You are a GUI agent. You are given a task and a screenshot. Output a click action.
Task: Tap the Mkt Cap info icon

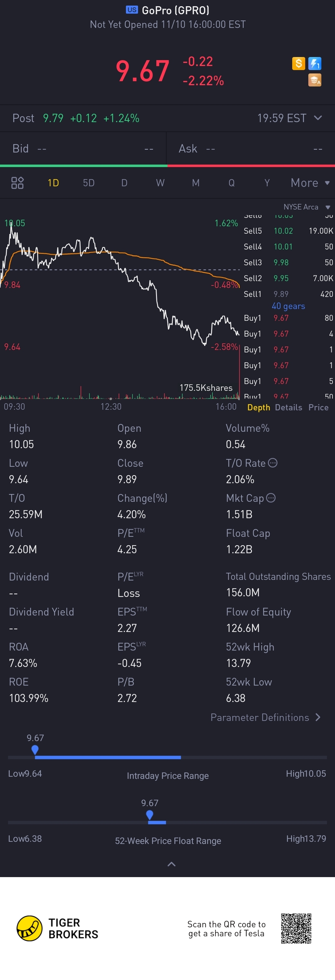click(x=271, y=498)
